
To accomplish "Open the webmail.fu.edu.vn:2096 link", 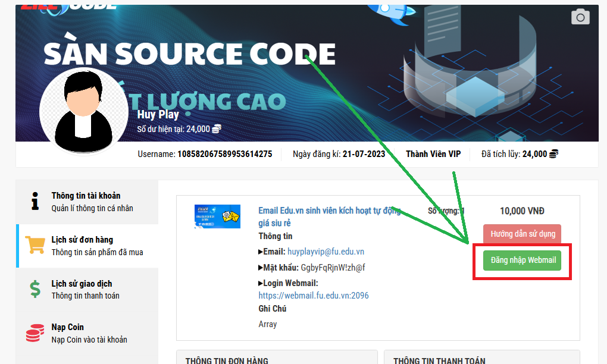I will pos(313,296).
